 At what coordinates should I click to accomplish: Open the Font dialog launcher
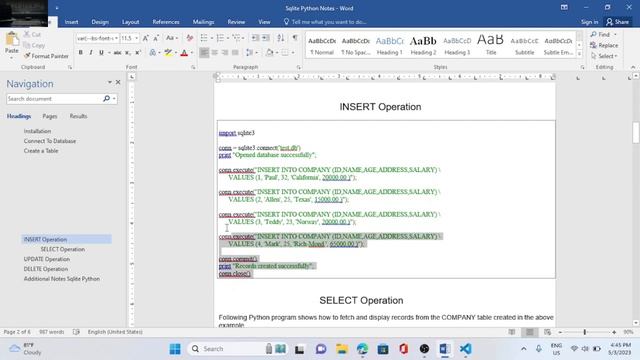pos(193,67)
